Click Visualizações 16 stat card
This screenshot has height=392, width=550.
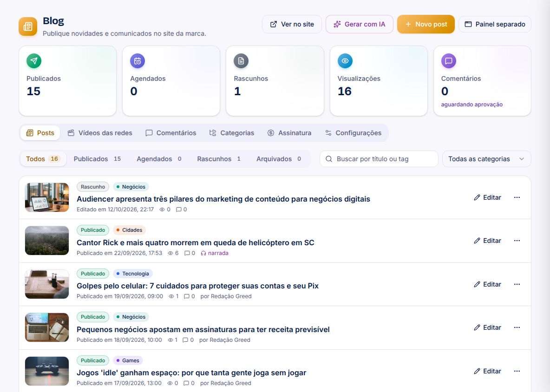379,81
